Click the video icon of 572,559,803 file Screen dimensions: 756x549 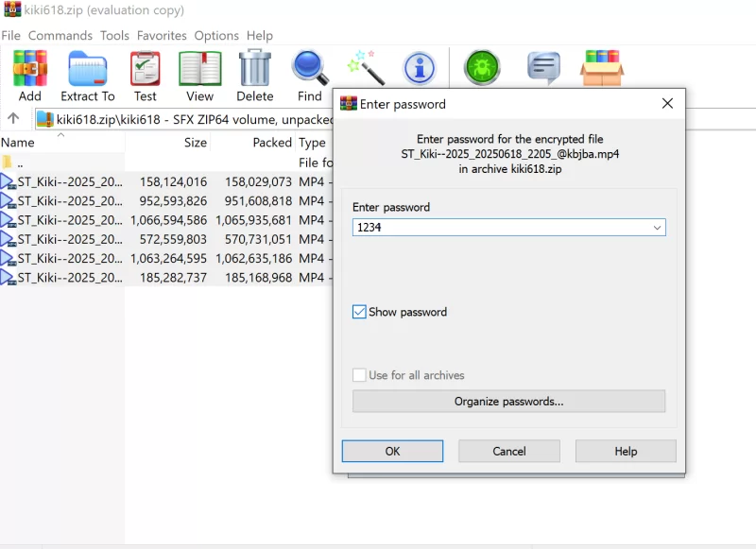pos(8,240)
